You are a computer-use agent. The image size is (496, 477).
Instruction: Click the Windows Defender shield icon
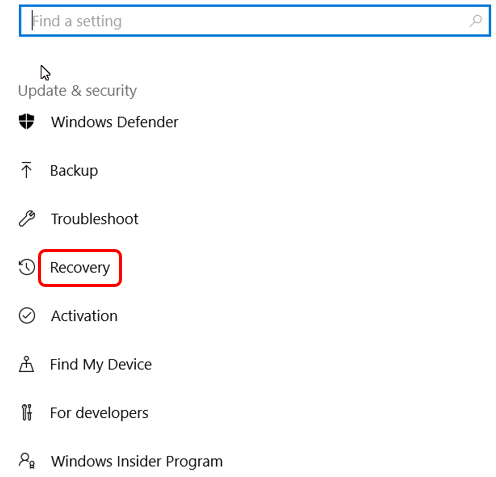click(x=27, y=121)
